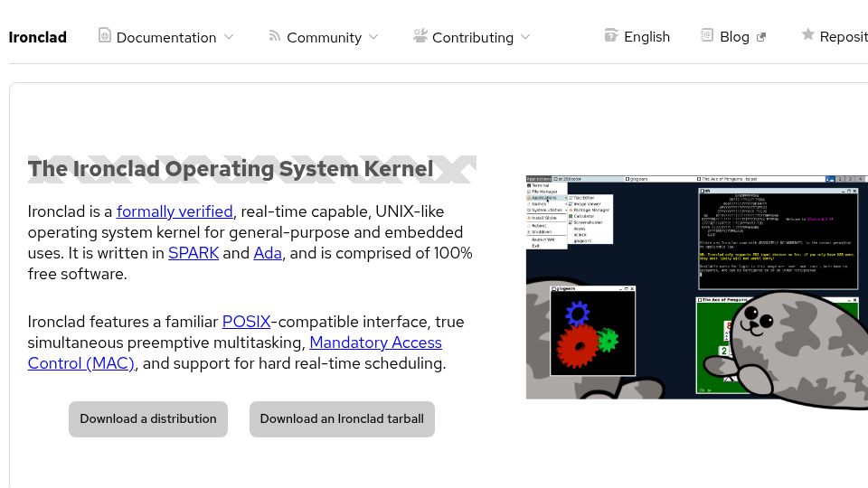Open the SPARK link

[x=193, y=253]
